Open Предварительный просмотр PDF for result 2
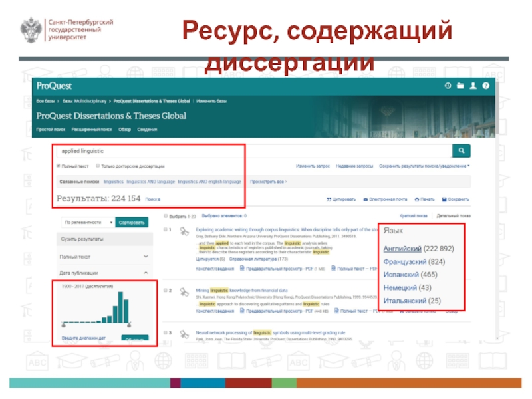 (284, 311)
